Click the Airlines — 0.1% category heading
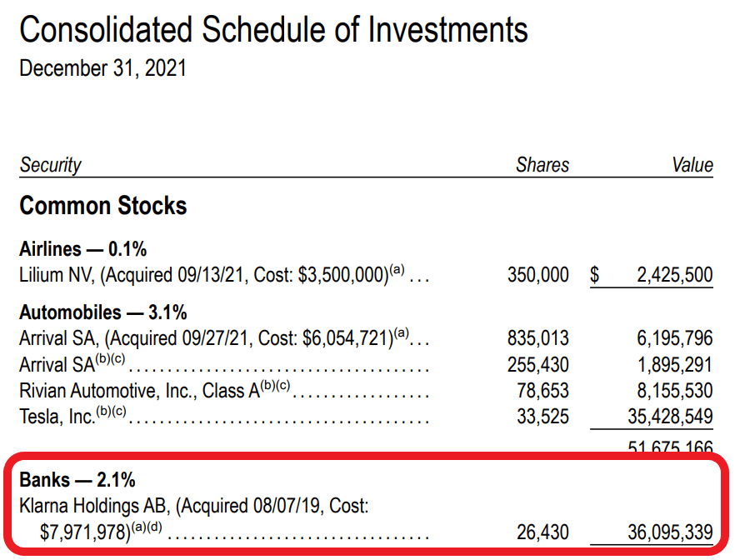This screenshot has width=735, height=560. 82,249
